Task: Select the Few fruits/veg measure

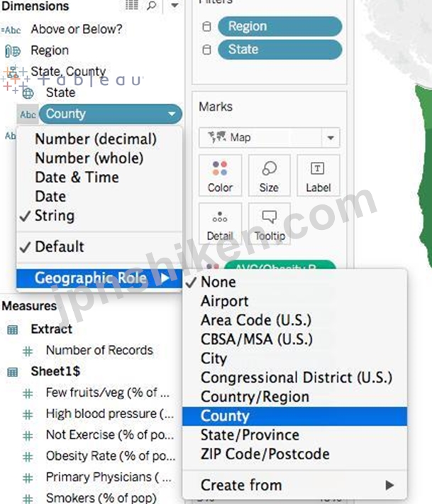Action: click(108, 393)
